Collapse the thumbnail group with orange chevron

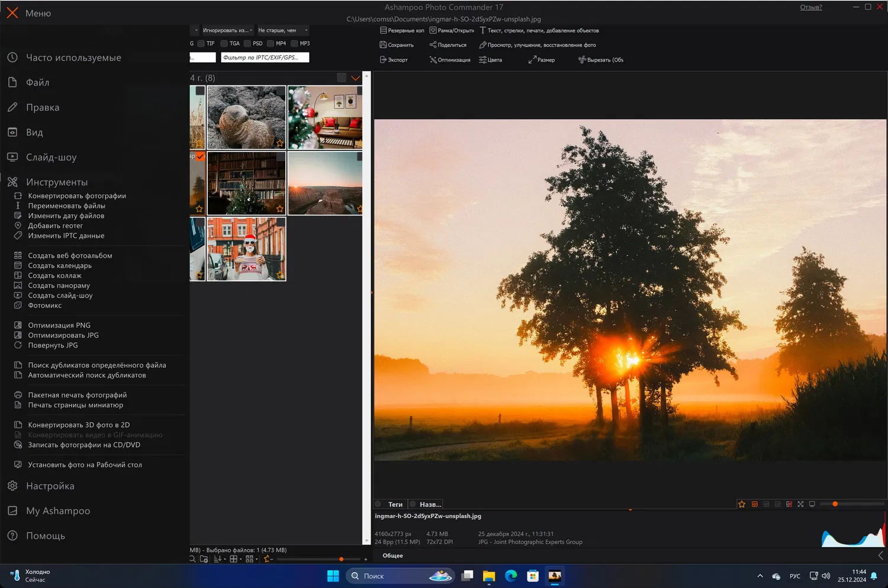pyautogui.click(x=355, y=78)
